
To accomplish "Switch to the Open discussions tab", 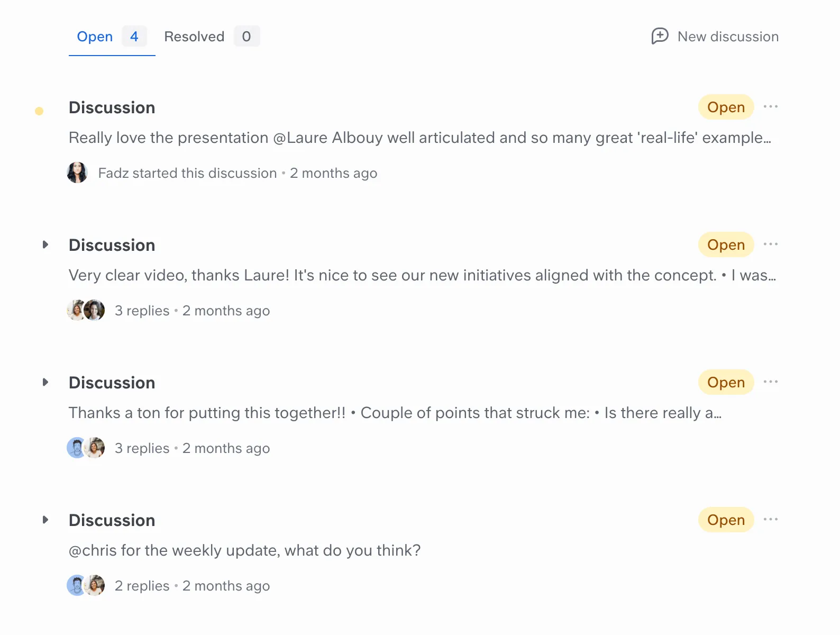I will coord(112,37).
